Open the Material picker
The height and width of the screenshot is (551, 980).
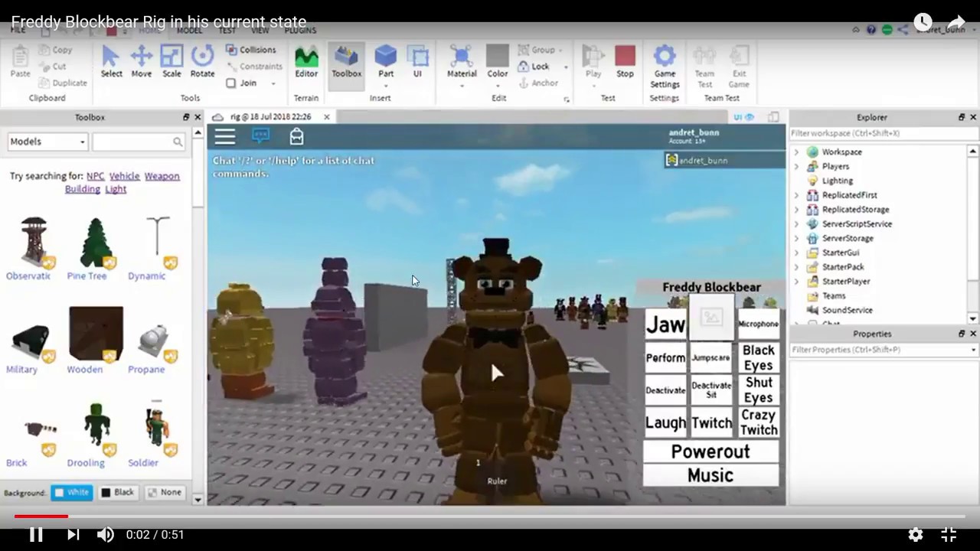coord(462,65)
